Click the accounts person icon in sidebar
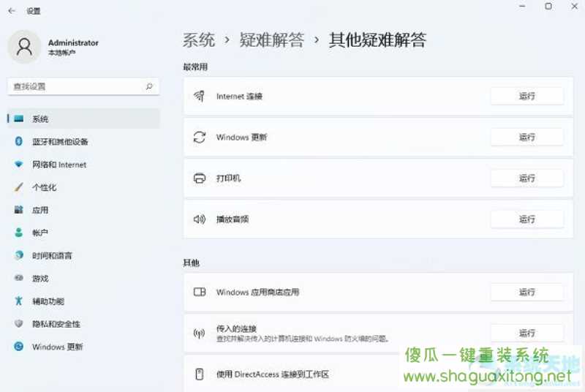585x392 pixels. pos(19,233)
